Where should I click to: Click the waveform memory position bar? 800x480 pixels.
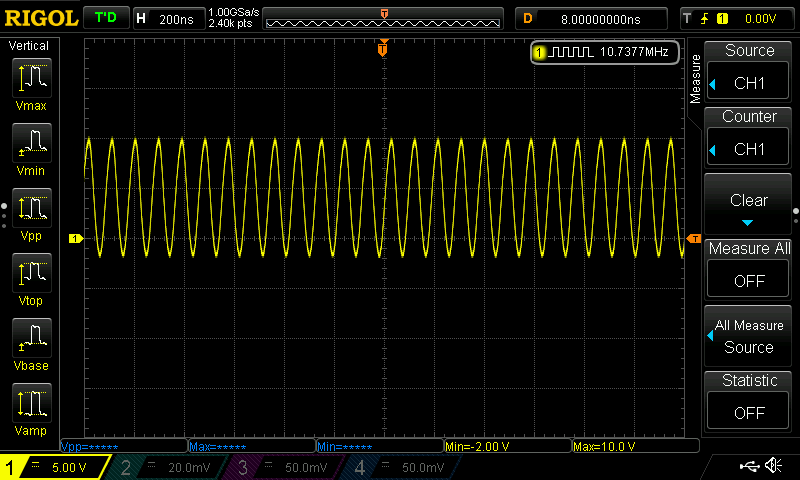coord(385,19)
